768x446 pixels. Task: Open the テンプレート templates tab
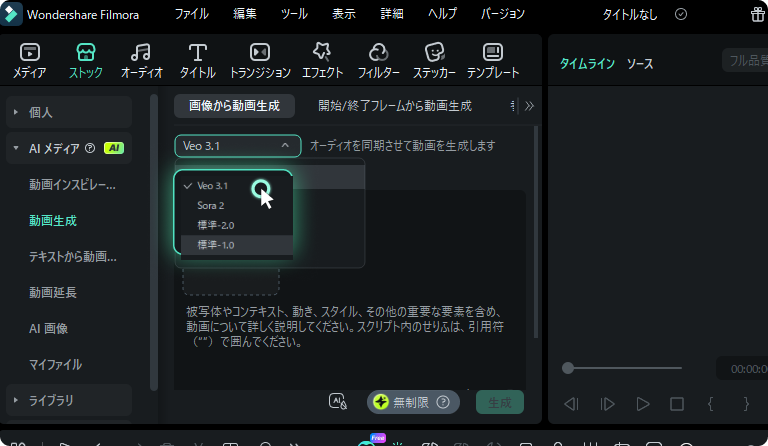493,61
